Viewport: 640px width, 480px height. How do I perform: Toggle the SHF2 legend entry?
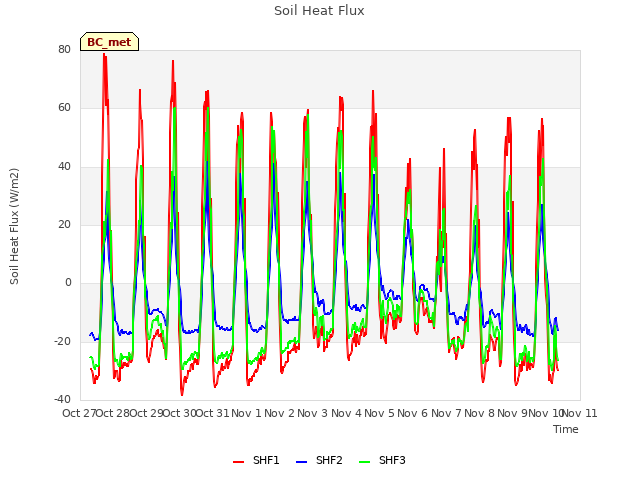319,460
